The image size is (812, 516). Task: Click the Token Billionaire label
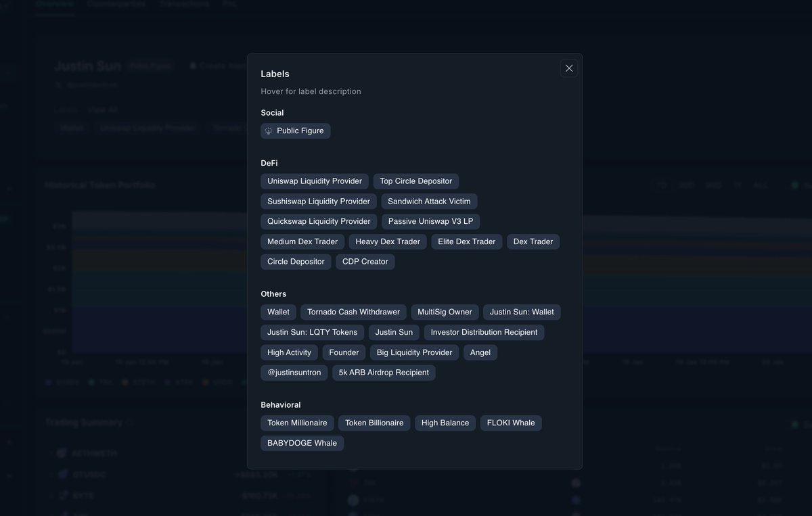coord(374,423)
